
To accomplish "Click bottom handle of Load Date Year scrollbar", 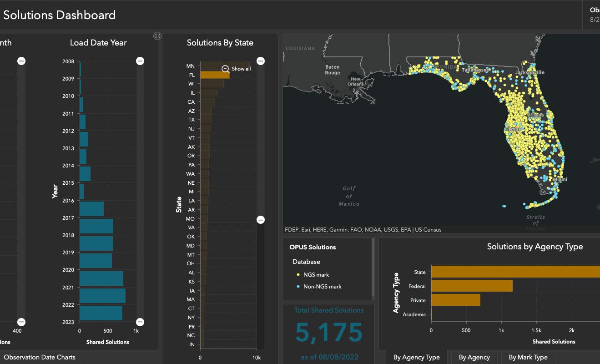I will (x=140, y=322).
